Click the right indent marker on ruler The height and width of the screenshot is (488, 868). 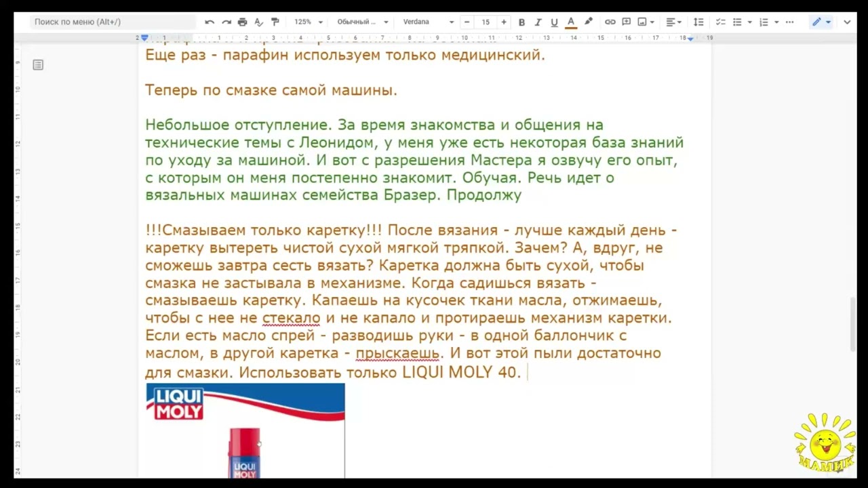pyautogui.click(x=690, y=39)
